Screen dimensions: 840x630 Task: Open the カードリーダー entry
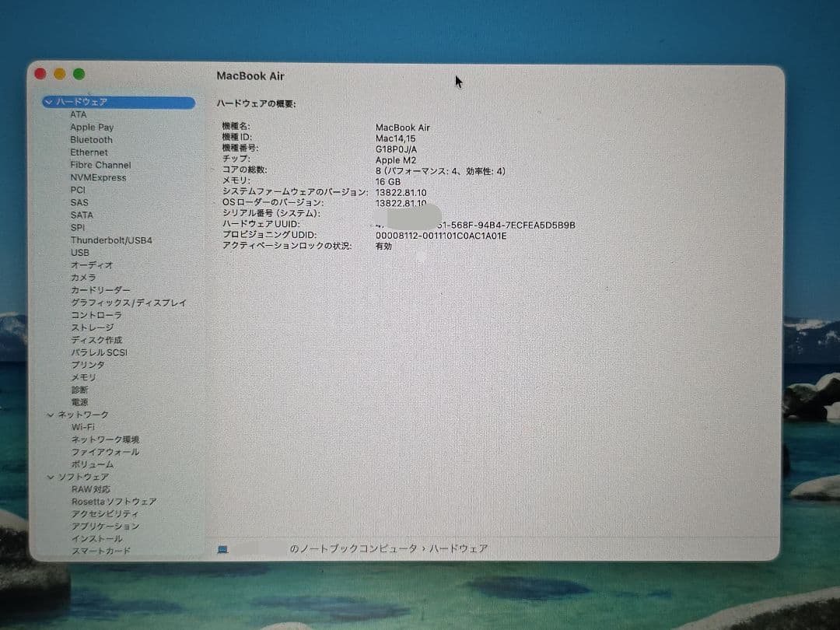point(100,290)
